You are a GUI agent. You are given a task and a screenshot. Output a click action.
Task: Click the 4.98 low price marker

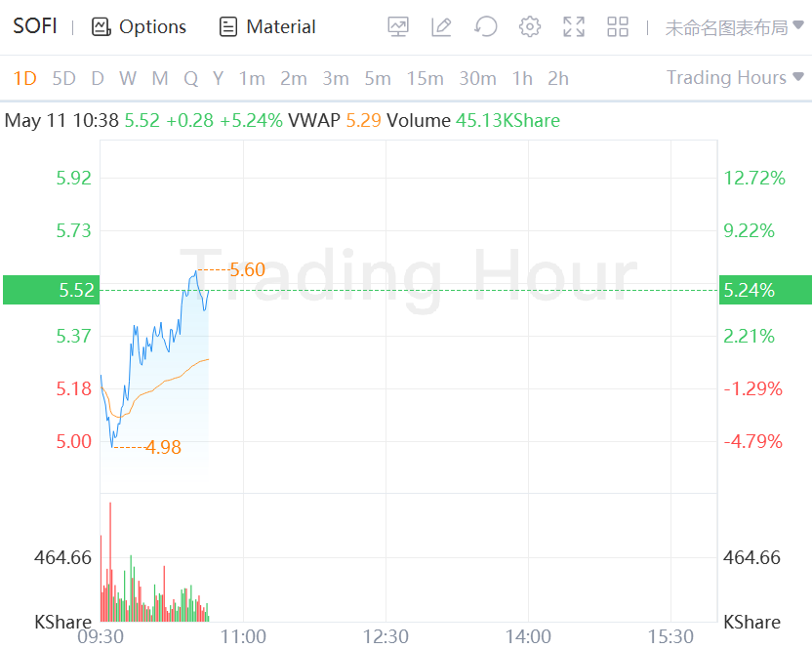tap(163, 448)
